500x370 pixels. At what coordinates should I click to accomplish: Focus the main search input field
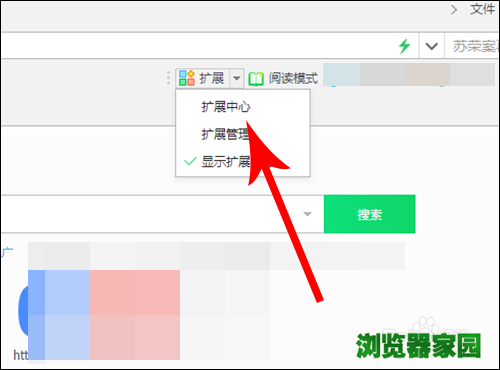(162, 214)
